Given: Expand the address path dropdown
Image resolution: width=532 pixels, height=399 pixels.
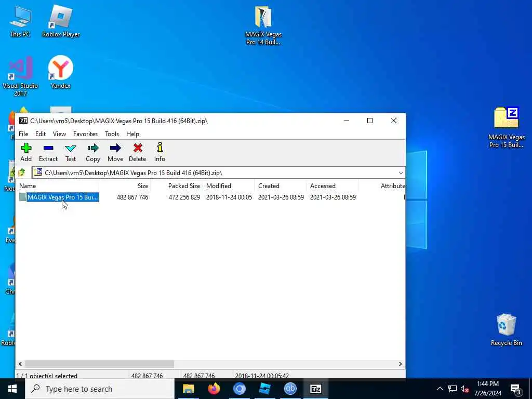Looking at the screenshot, I should pyautogui.click(x=401, y=172).
